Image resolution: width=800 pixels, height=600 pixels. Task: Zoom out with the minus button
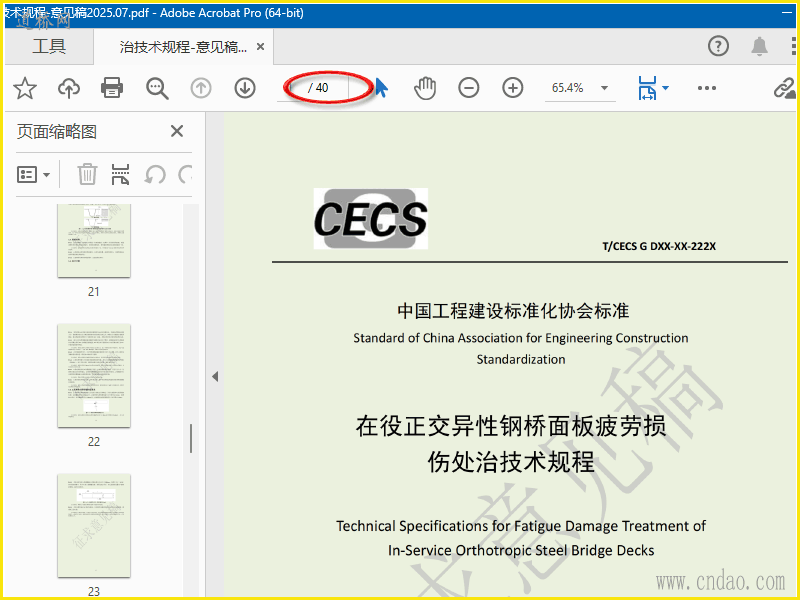point(468,88)
